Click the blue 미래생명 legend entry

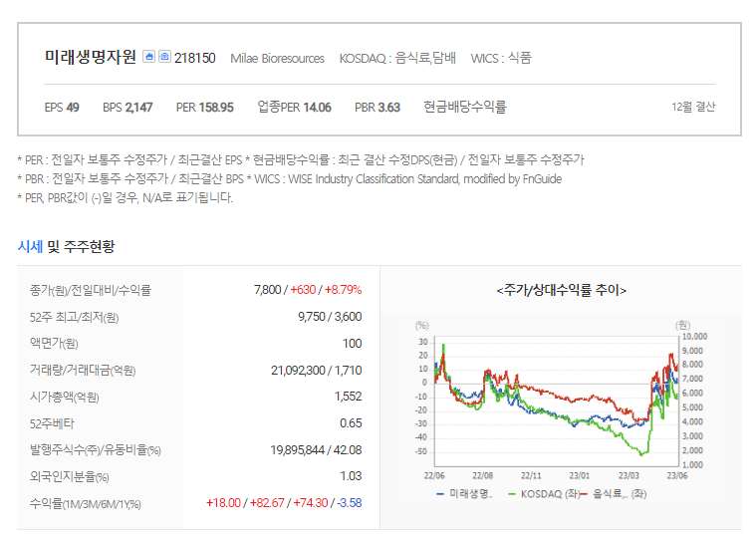point(464,494)
